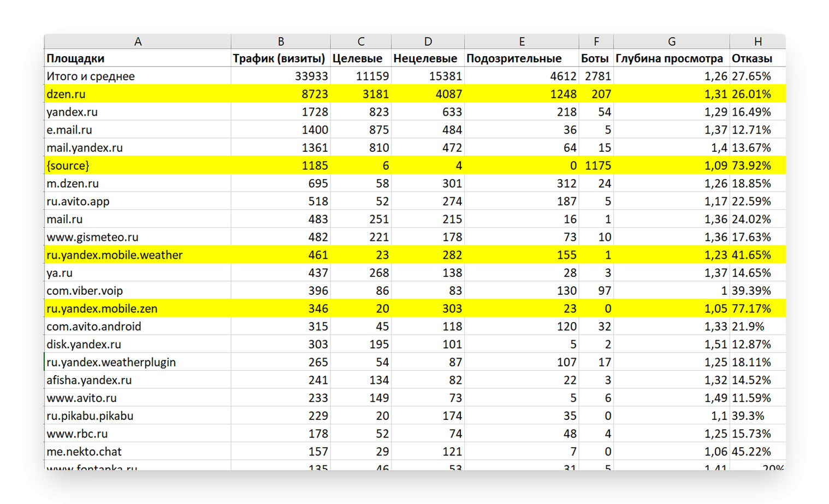This screenshot has width=829, height=504.
Task: Click {source} bots value 1175
Action: pyautogui.click(x=596, y=165)
